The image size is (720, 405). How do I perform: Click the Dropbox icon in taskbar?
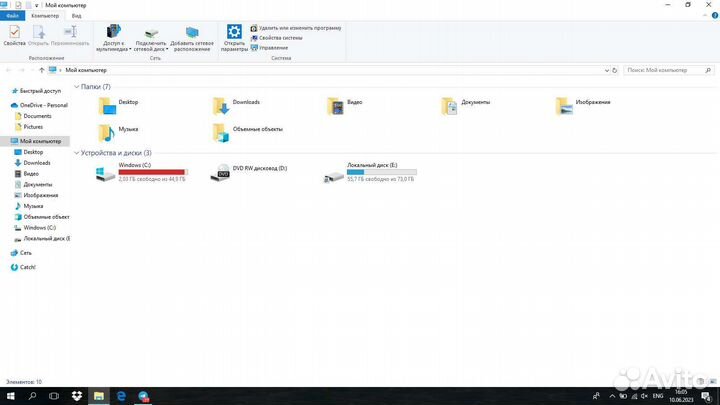pyautogui.click(x=76, y=396)
